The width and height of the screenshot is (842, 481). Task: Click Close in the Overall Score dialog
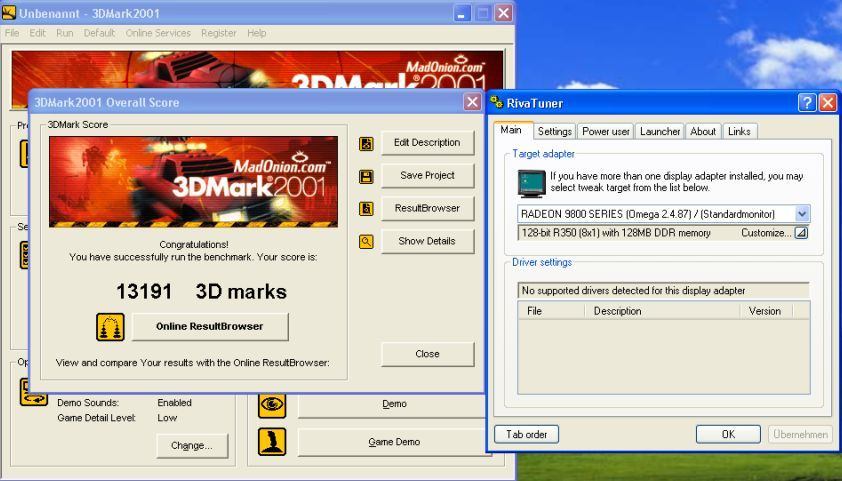click(427, 354)
